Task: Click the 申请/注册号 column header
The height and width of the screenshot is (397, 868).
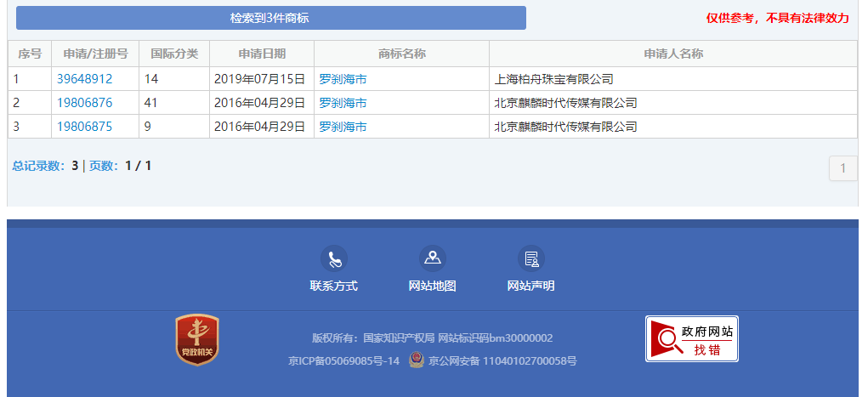Action: 95,54
